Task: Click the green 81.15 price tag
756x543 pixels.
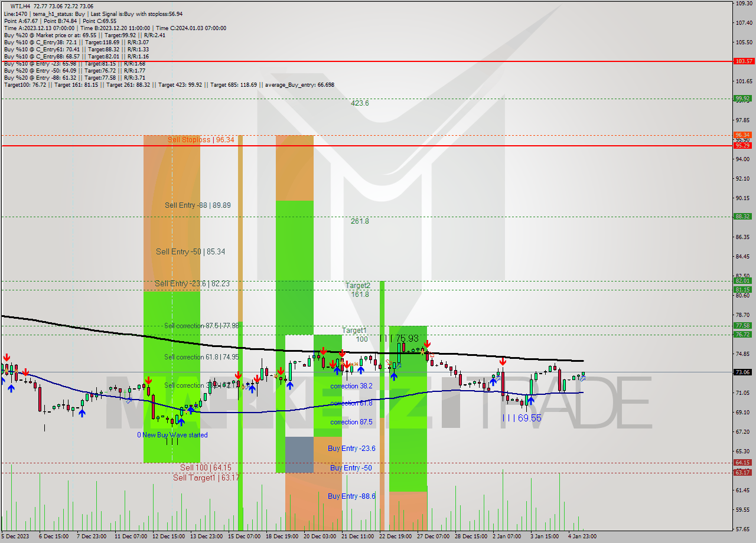Action: tap(743, 290)
